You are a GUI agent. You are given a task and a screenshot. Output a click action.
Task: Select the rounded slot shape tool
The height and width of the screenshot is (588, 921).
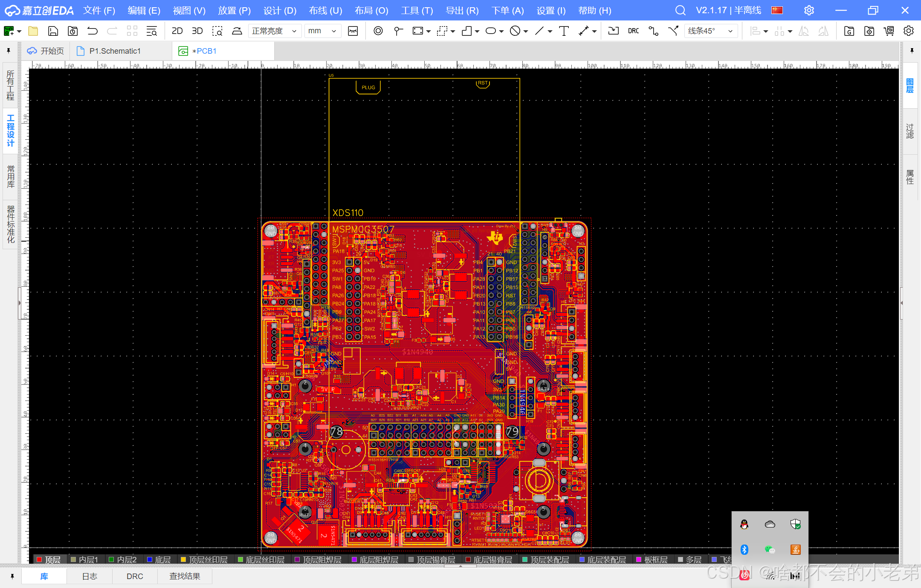491,31
